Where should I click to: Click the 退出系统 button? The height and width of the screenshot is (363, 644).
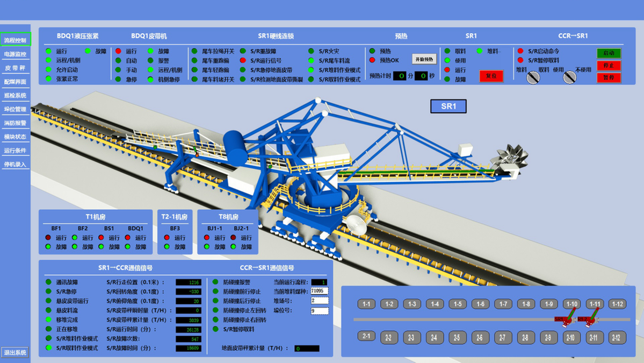coord(15,353)
